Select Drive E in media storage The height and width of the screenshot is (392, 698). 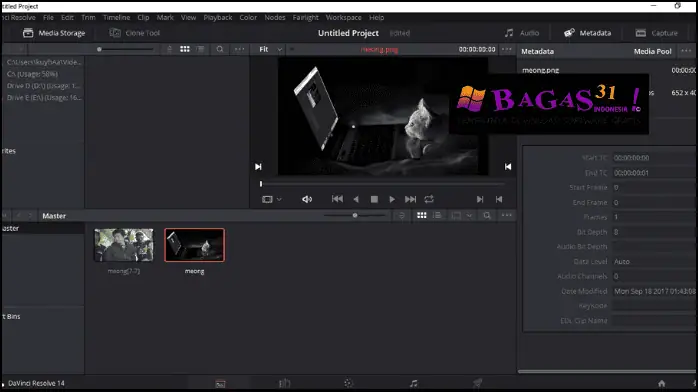pyautogui.click(x=44, y=97)
